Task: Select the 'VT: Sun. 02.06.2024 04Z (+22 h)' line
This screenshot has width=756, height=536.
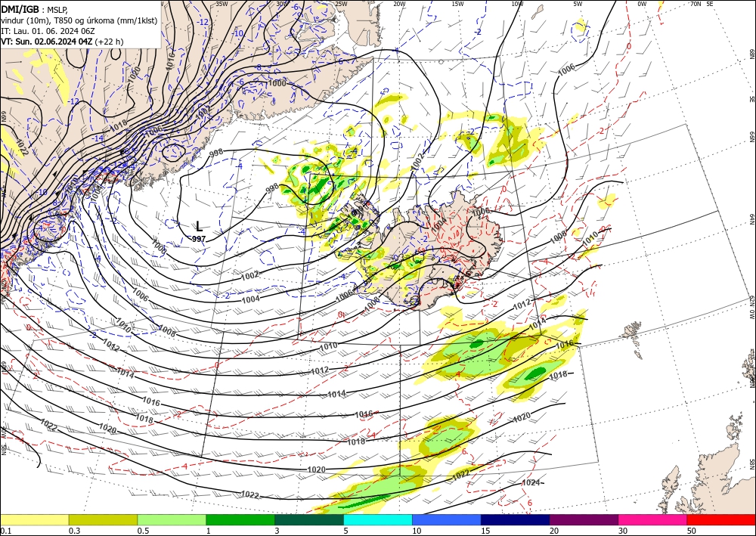Action: click(x=62, y=42)
